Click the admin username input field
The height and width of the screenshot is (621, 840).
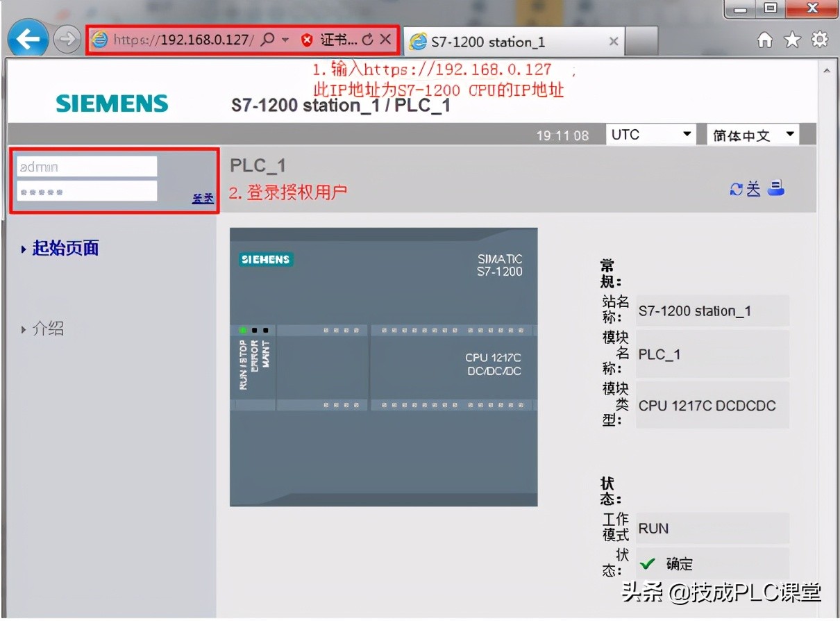(x=85, y=166)
